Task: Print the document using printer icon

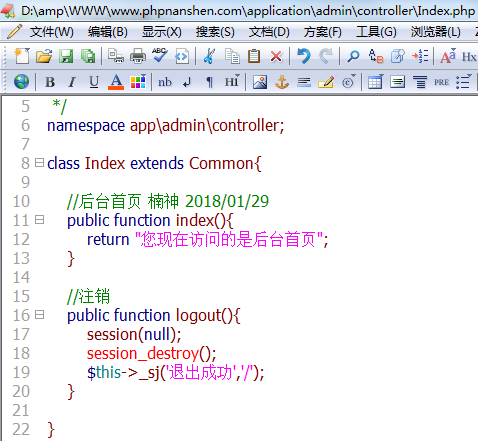Action: pyautogui.click(x=138, y=56)
